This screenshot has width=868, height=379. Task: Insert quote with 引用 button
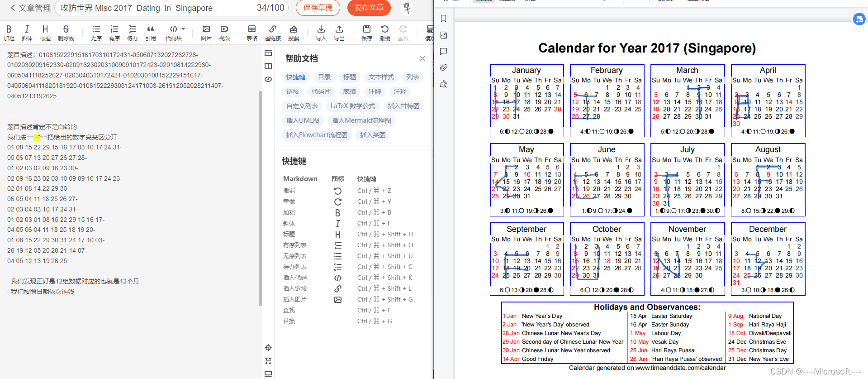point(151,33)
